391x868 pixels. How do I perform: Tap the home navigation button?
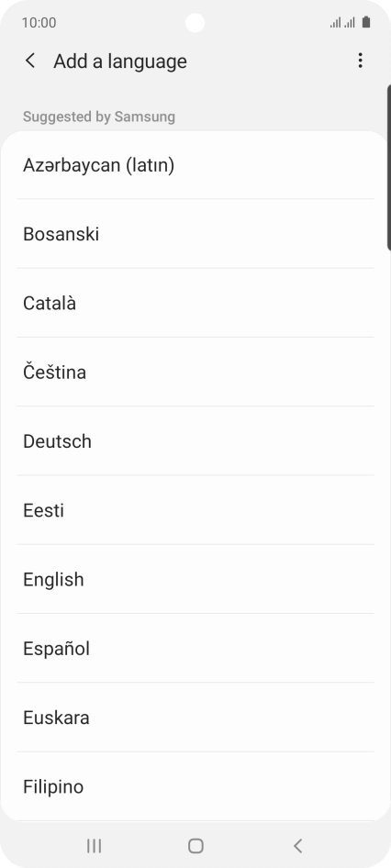pyautogui.click(x=195, y=845)
